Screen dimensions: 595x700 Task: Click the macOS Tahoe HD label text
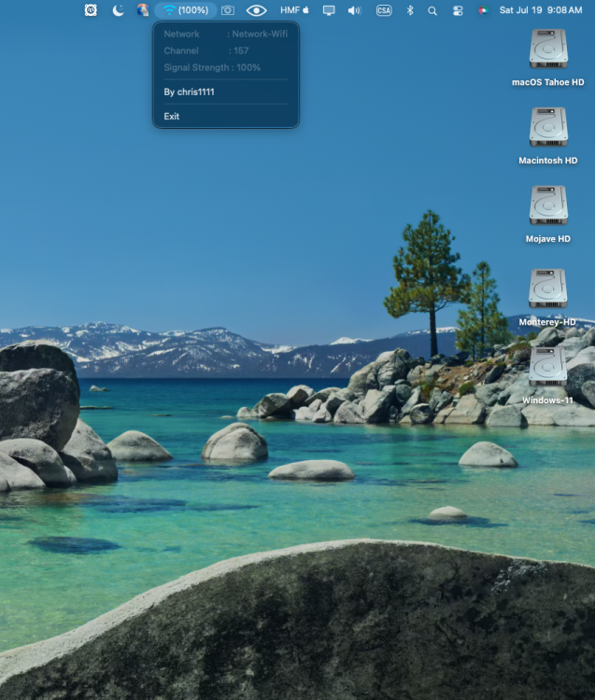point(548,82)
